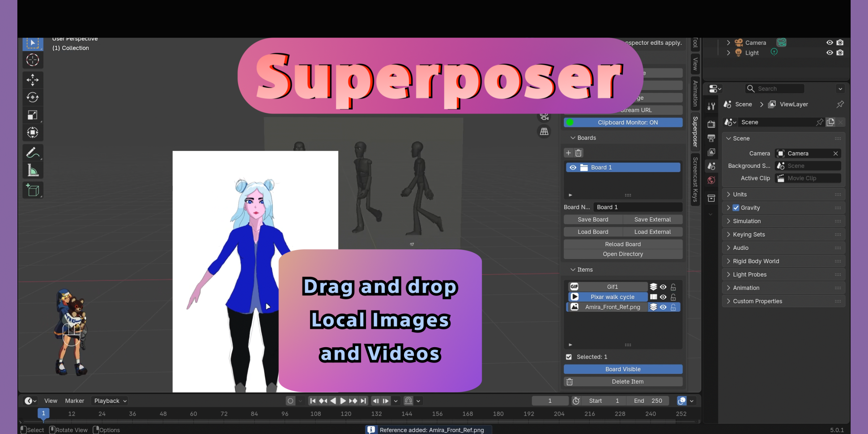Open the Tool properties tab icon
Viewport: 868px width, 434px height.
click(711, 106)
